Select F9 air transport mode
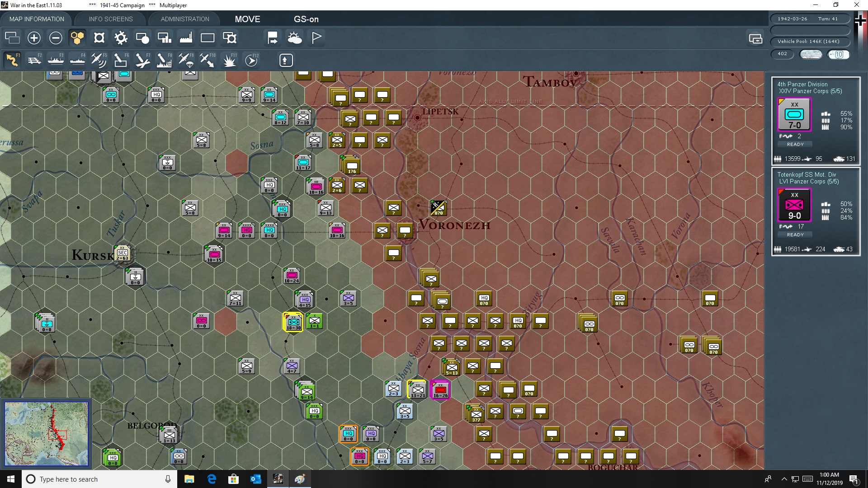The height and width of the screenshot is (488, 868). (x=186, y=60)
